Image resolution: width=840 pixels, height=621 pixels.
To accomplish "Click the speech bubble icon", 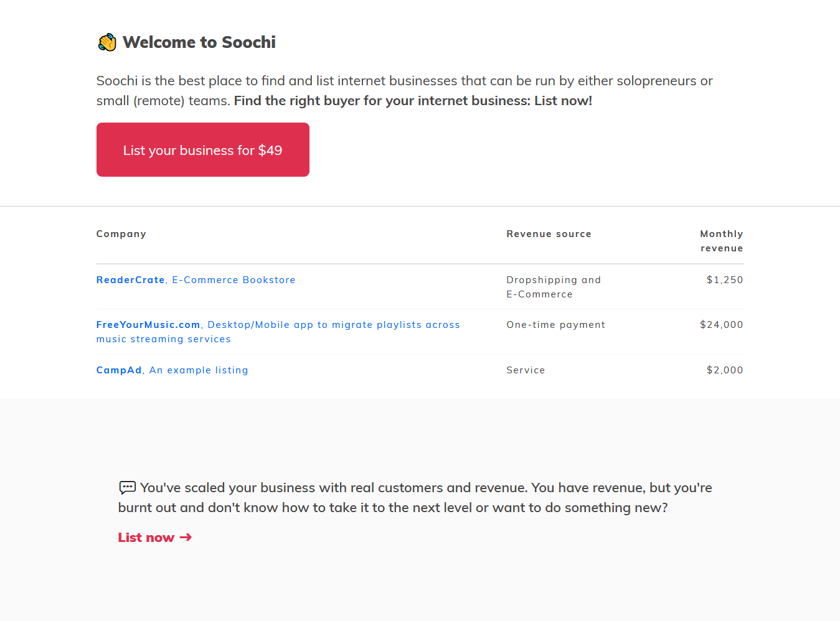I will [x=127, y=487].
